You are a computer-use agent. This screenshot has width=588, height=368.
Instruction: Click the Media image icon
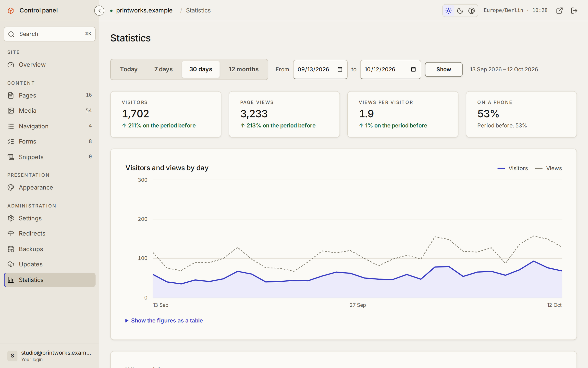click(x=11, y=111)
